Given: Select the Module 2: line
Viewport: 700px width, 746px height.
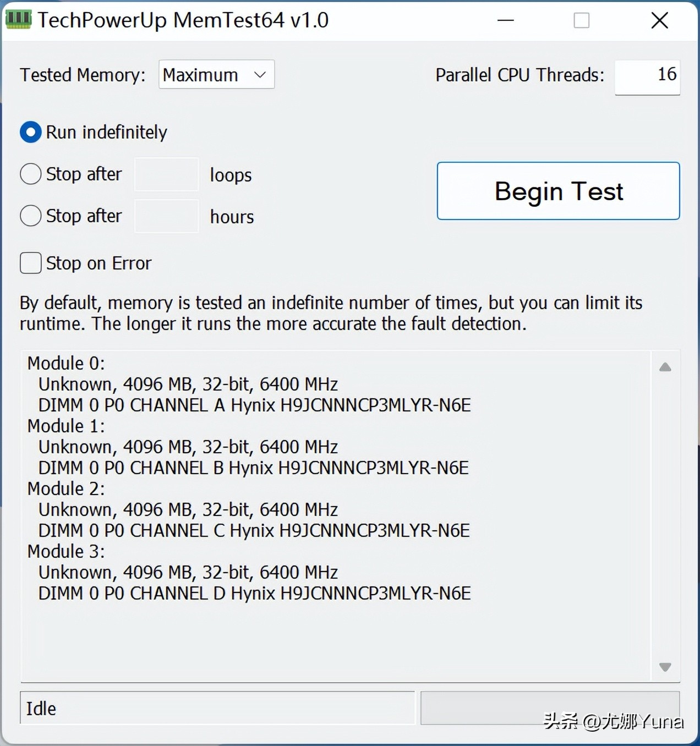Looking at the screenshot, I should point(66,489).
